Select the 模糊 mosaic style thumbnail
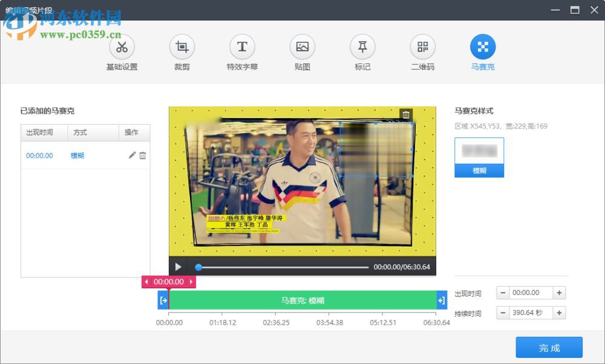 [480, 148]
